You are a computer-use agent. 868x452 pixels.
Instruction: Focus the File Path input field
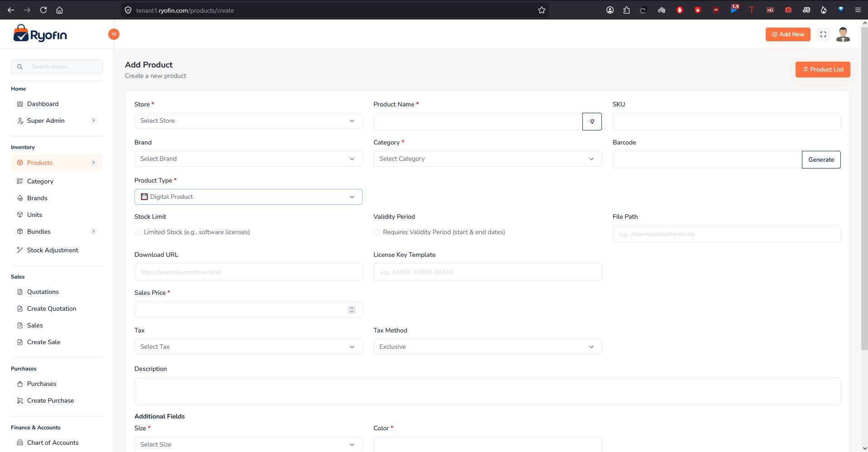point(726,234)
